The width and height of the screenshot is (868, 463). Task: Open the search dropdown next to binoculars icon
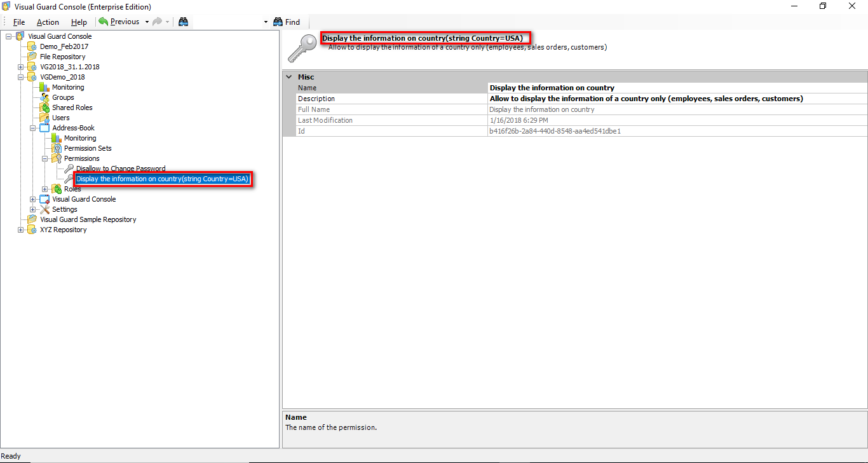[266, 21]
